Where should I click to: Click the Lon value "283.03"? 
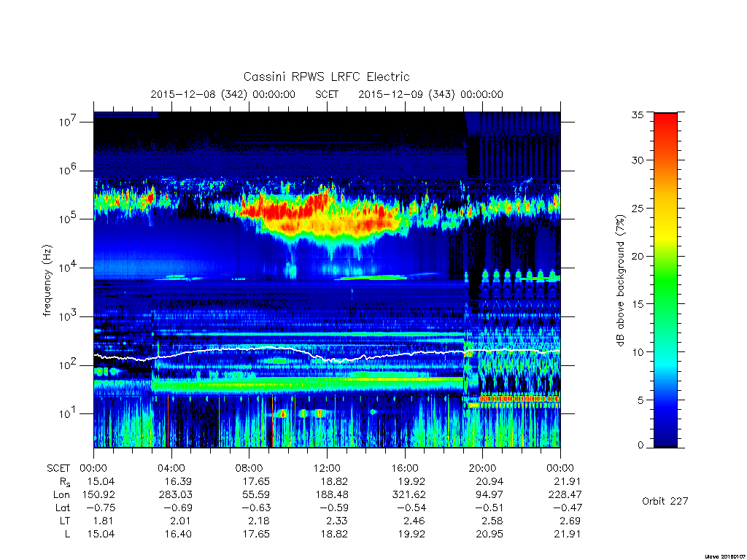click(175, 495)
